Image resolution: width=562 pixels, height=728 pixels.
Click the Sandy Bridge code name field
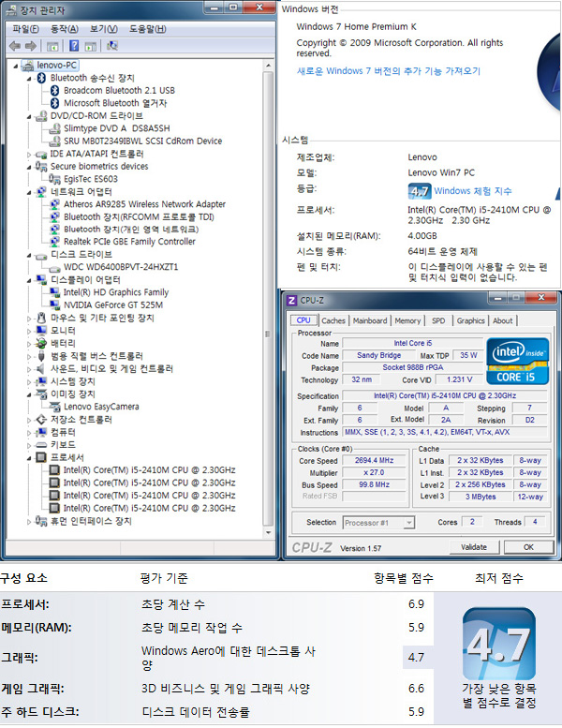378,356
